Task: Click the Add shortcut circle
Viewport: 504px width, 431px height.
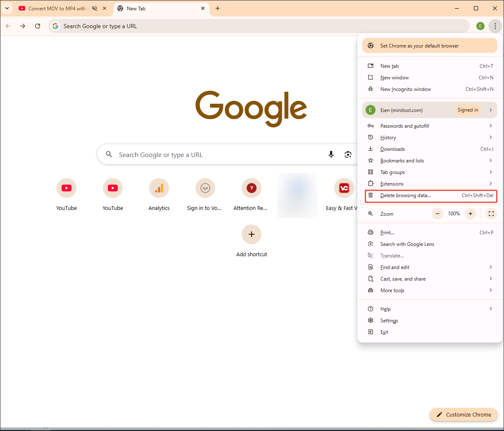Action: [x=252, y=234]
